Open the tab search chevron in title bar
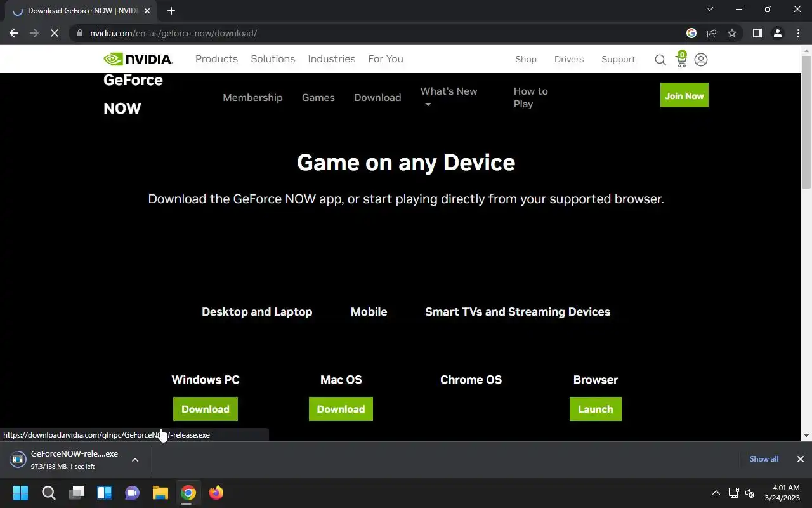The height and width of the screenshot is (508, 812). coord(710,10)
